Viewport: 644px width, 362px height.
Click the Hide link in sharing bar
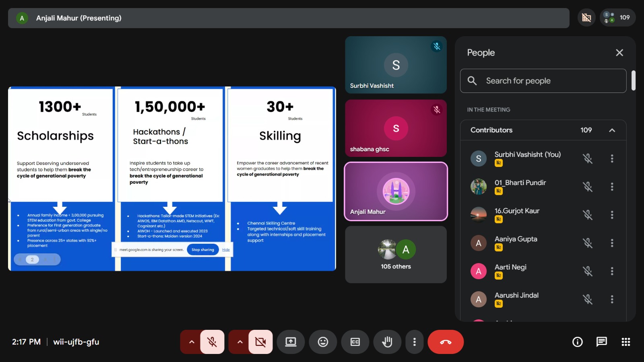click(226, 250)
